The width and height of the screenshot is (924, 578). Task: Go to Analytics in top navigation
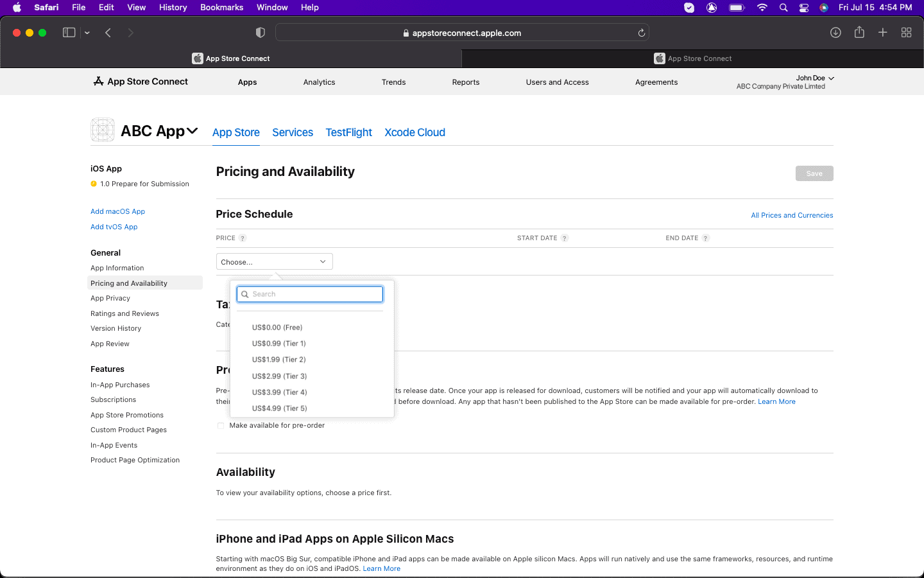(x=319, y=82)
